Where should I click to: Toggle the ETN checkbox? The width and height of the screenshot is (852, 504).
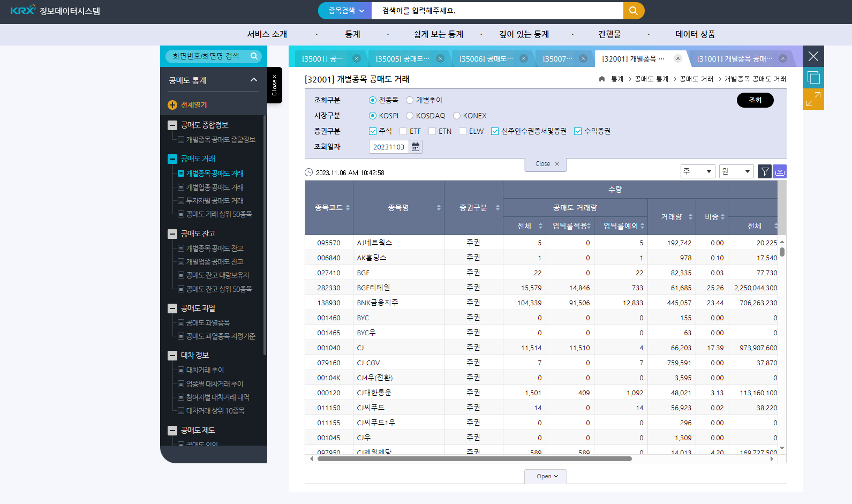[x=432, y=131]
